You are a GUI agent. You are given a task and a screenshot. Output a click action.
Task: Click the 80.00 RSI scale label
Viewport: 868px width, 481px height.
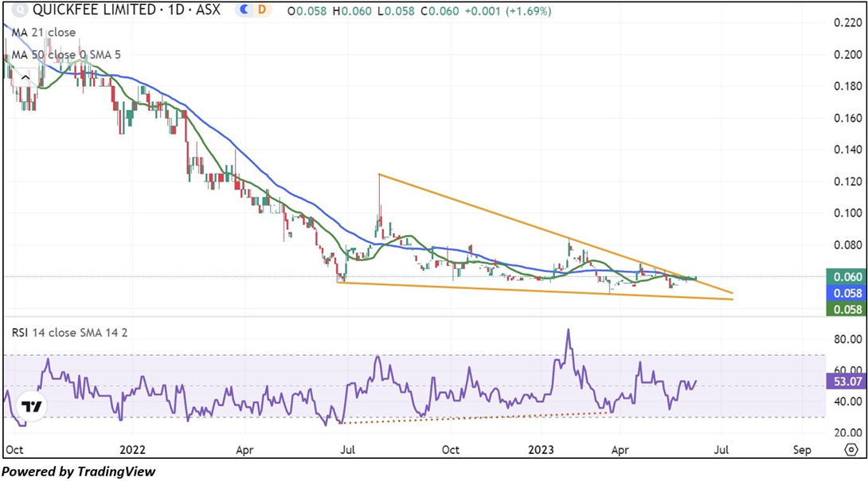pyautogui.click(x=847, y=339)
